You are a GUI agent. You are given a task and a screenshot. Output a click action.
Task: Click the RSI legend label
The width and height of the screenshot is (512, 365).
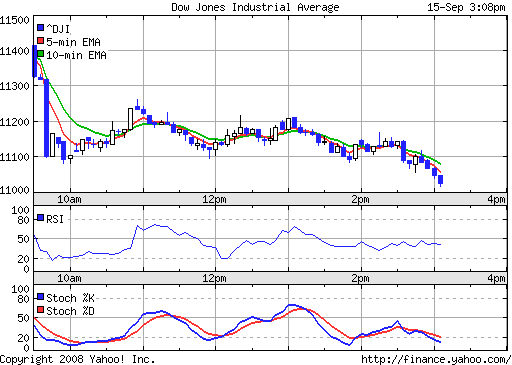[x=55, y=219]
